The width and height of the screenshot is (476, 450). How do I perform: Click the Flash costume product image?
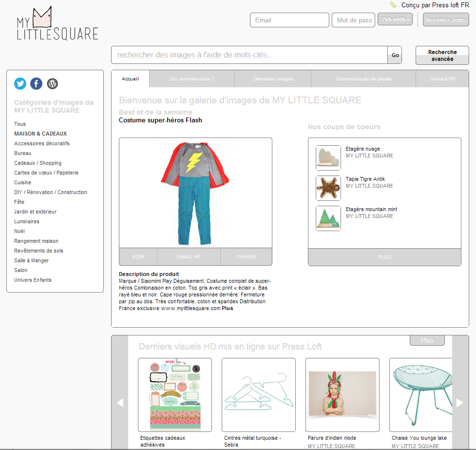coord(195,193)
